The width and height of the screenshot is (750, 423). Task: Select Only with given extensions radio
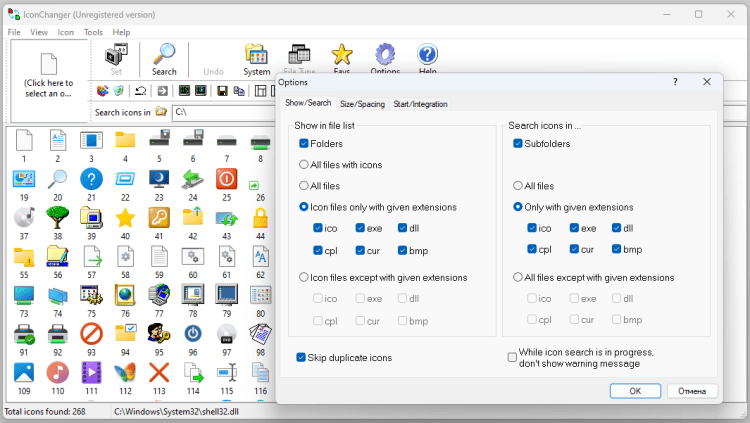[518, 207]
